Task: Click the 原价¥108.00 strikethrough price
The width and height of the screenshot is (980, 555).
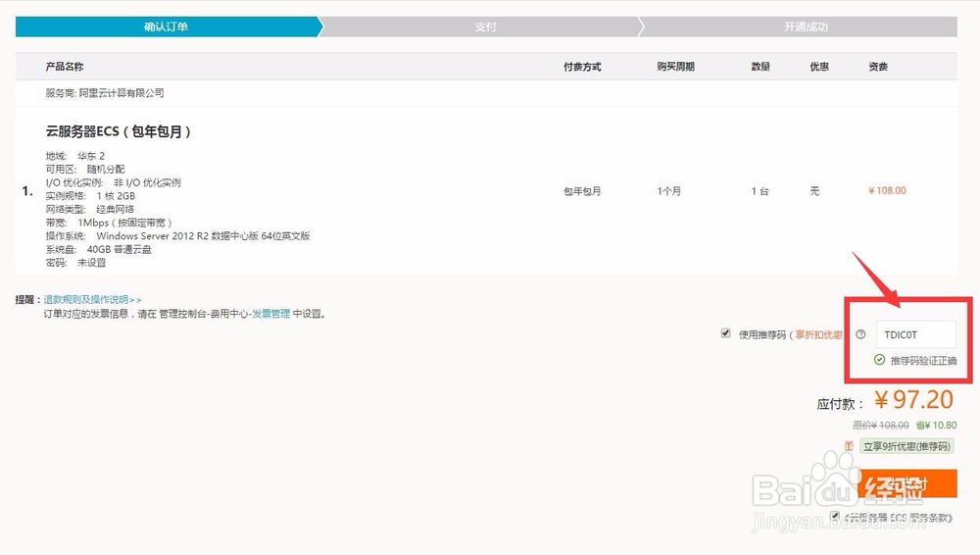Action: click(881, 425)
